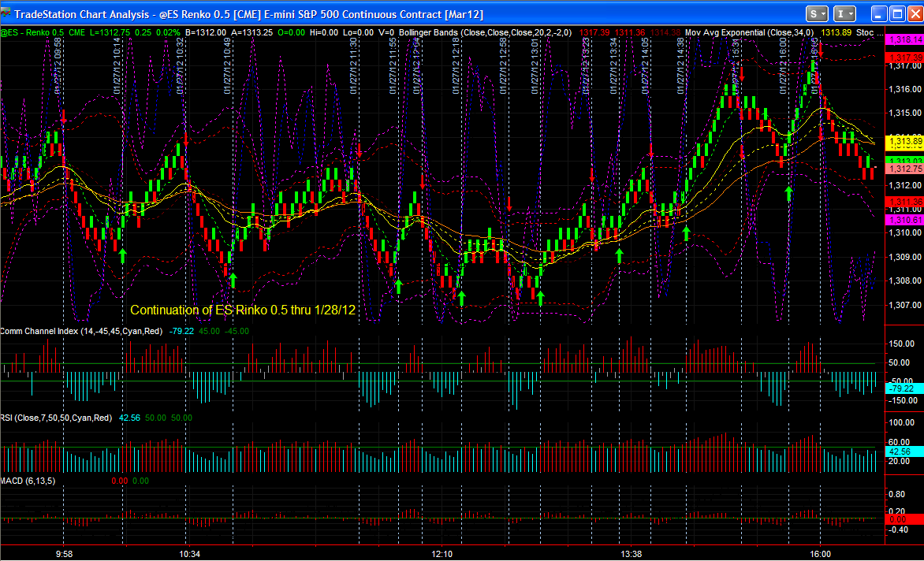Viewport: 924px width, 561px height.
Task: Maximize the Chart Analysis window
Action: (897, 14)
